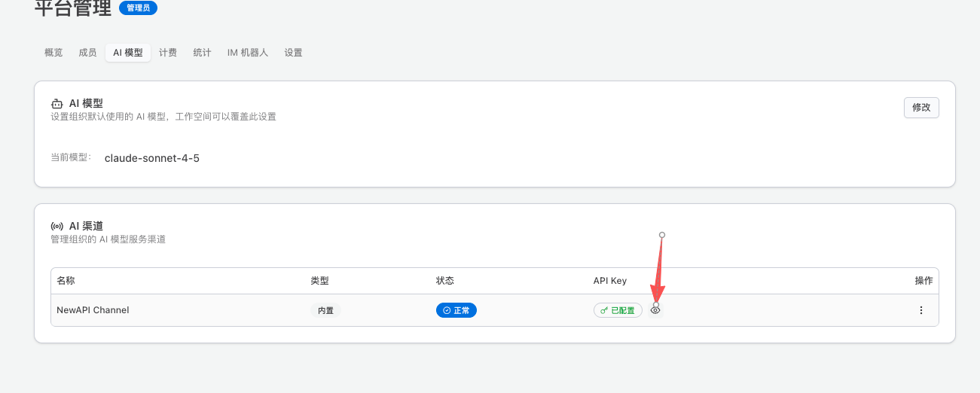980x393 pixels.
Task: Open the three-dot actions menu for NewAPI Channel
Action: point(920,310)
